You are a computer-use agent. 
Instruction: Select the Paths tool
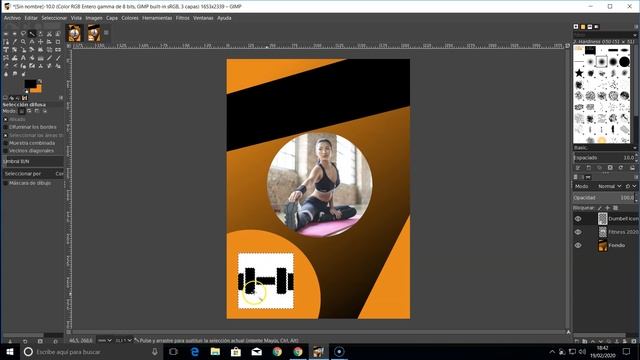6,42
